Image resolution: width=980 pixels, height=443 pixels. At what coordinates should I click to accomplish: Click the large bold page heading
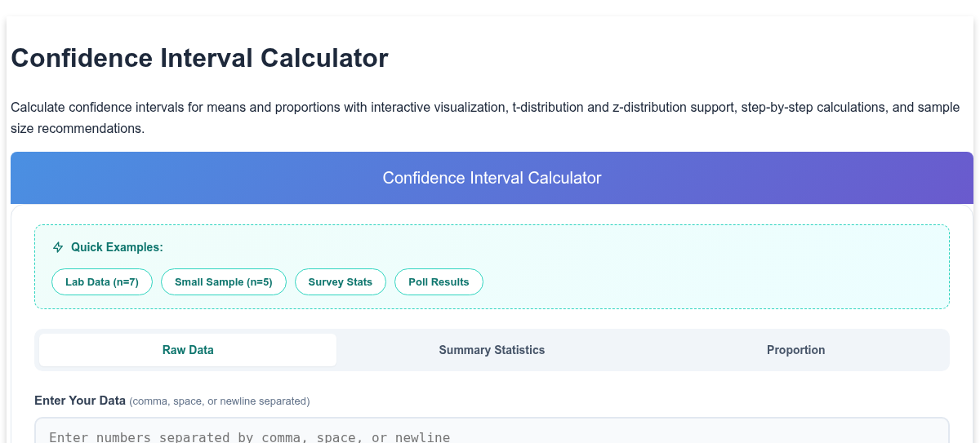(x=199, y=59)
